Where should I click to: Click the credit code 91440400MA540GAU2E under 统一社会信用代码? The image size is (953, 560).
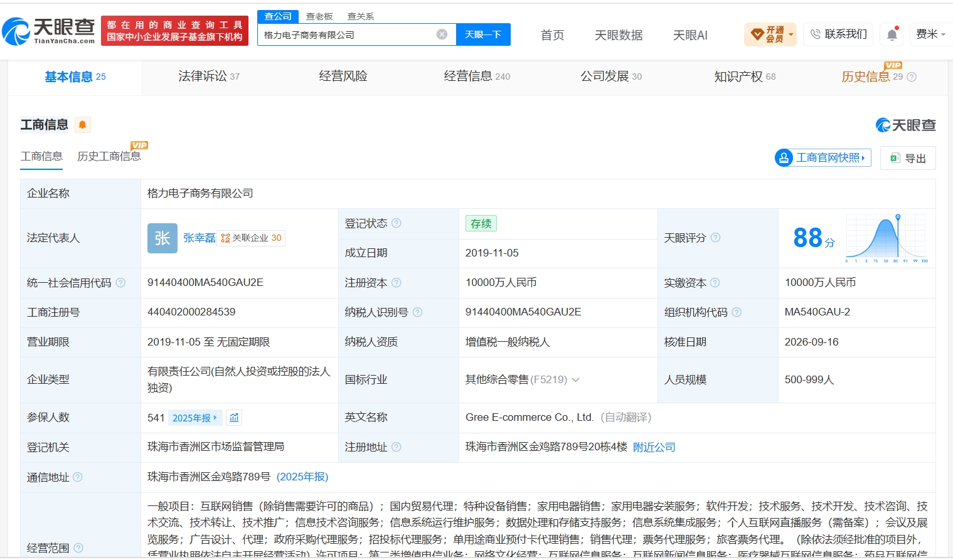click(x=205, y=283)
